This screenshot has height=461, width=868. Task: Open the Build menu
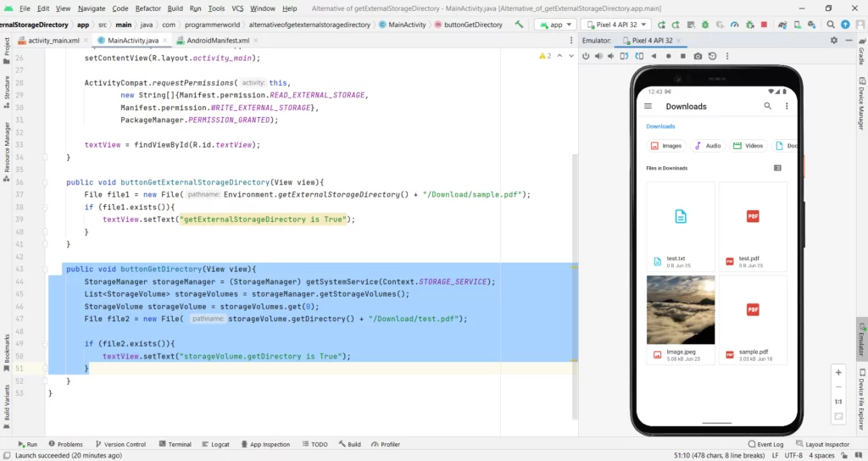tap(175, 8)
